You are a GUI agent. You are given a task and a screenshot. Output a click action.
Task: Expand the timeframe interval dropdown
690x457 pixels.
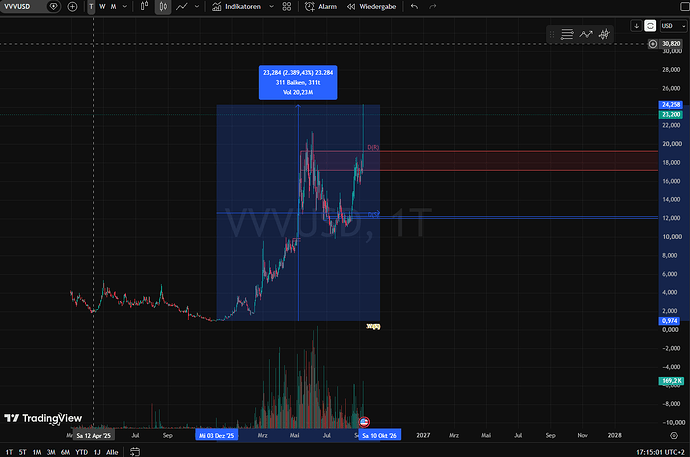coord(125,7)
